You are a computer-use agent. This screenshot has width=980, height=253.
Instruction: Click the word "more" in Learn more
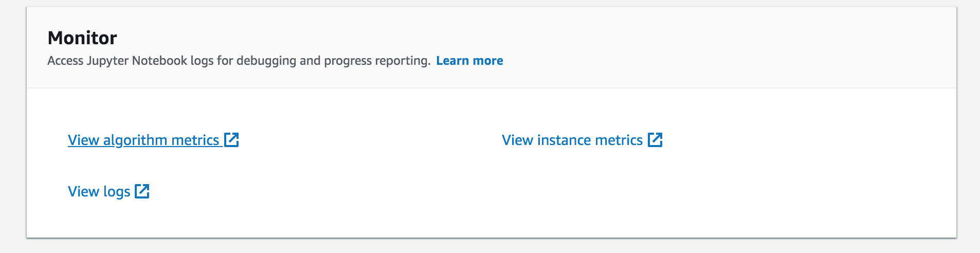488,61
